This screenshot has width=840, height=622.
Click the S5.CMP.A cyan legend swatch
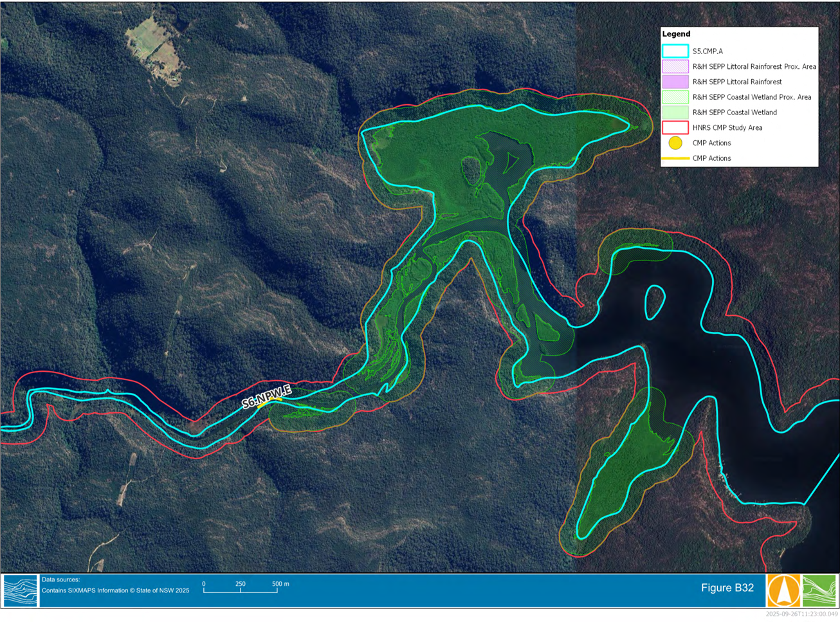(675, 51)
